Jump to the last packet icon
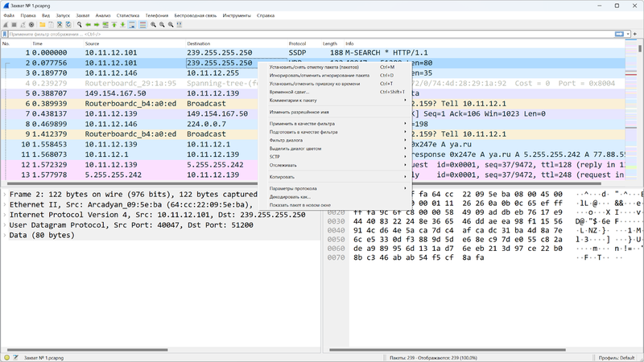 coord(123,25)
